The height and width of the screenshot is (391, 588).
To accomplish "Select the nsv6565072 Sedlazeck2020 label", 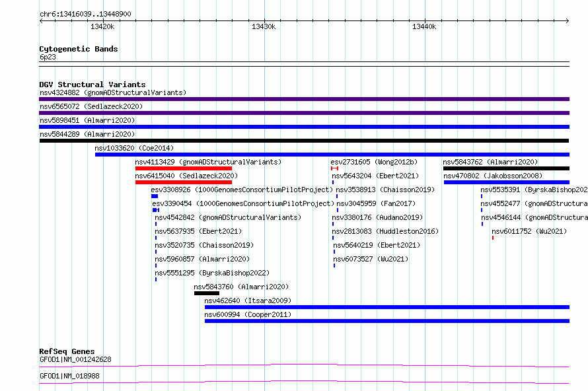I will pos(91,106).
